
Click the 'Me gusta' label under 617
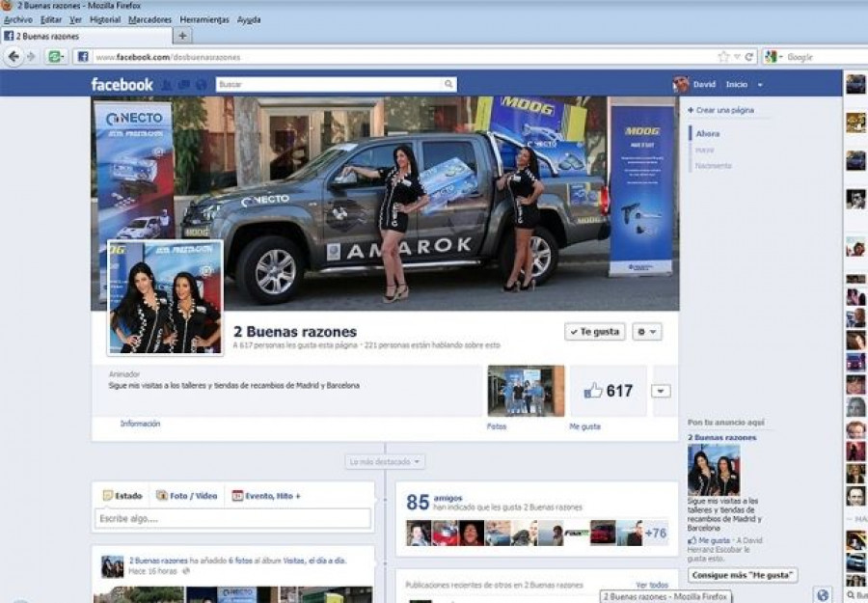click(584, 426)
